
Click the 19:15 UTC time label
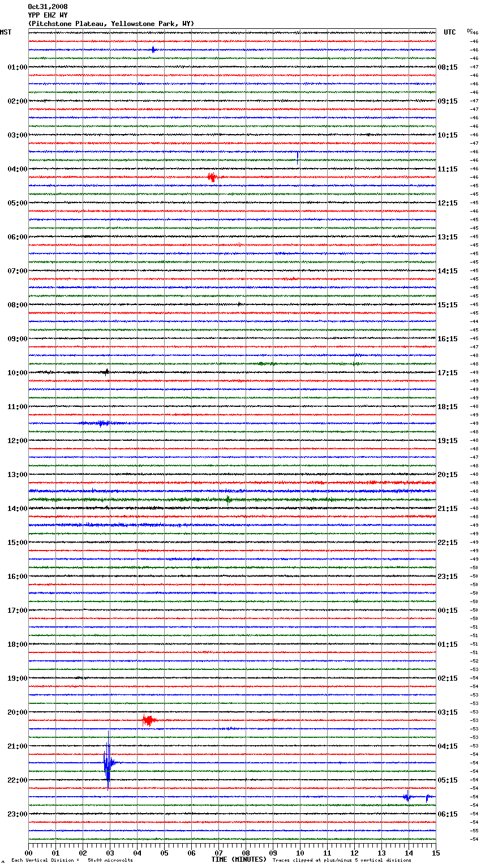point(448,441)
